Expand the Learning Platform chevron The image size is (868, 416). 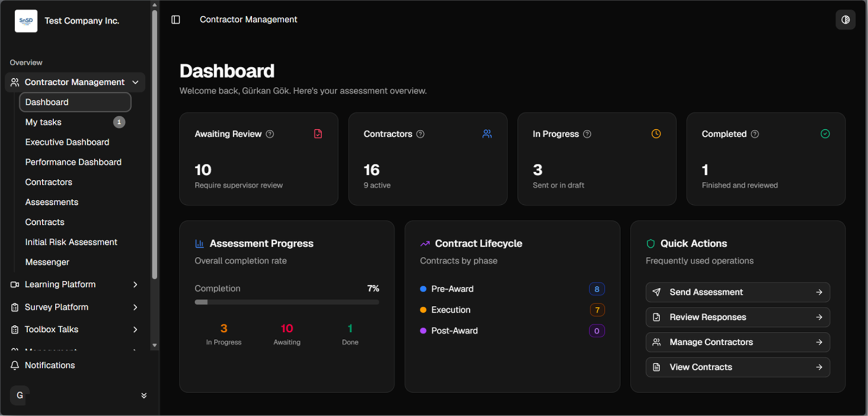point(135,285)
